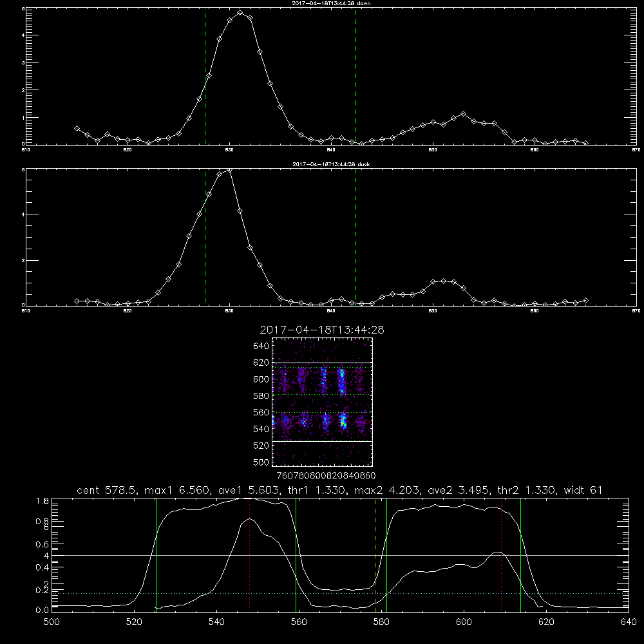The width and height of the screenshot is (644, 644).
Task: Select the left green dashed line in dawn plot
Action: [205, 77]
